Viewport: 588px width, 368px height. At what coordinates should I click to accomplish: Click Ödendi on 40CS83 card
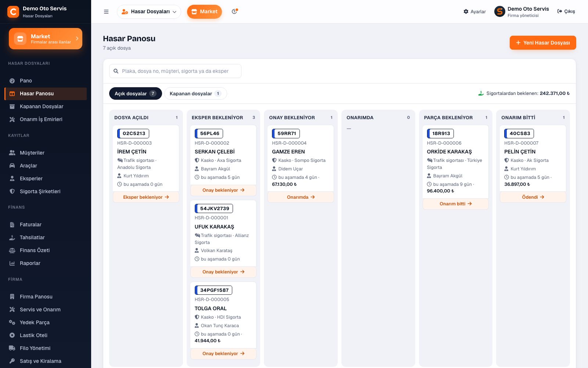533,197
